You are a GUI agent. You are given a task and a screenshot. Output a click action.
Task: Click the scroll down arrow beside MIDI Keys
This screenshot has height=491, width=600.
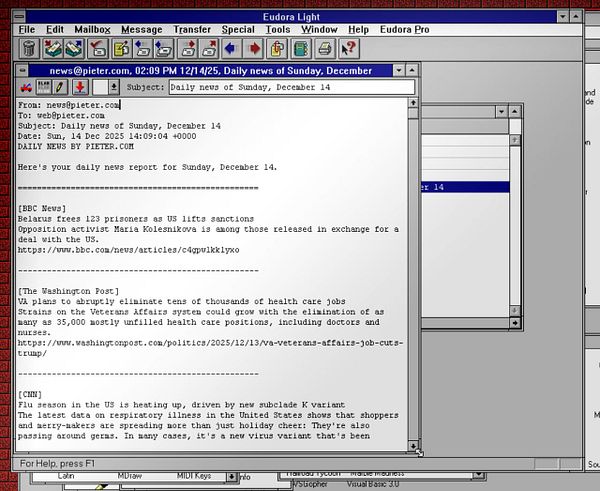point(231,477)
